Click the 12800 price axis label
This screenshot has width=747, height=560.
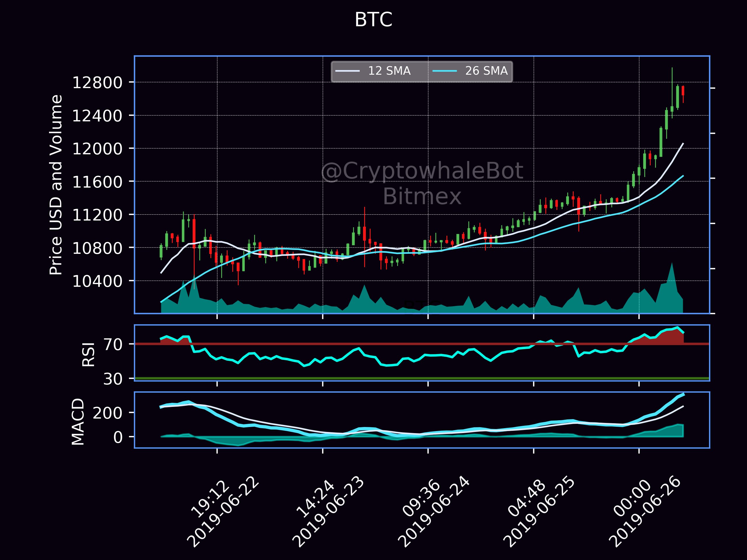pos(97,83)
